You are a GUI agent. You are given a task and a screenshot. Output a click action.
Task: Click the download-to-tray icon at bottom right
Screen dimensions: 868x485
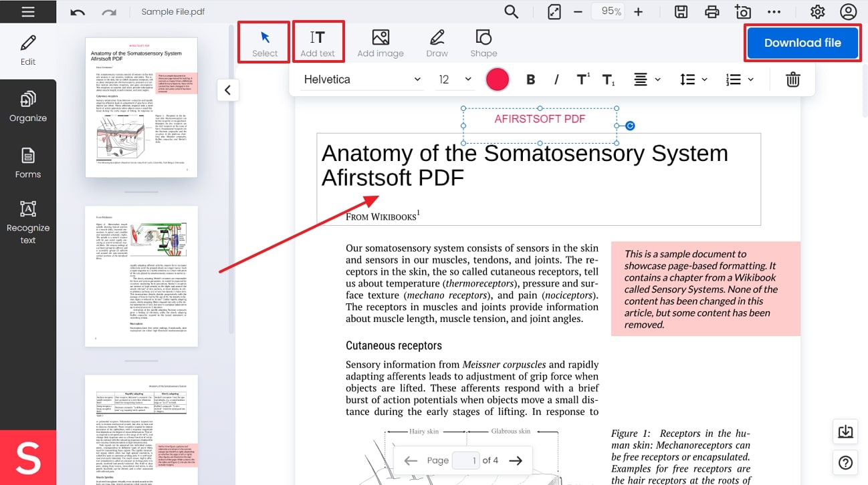point(846,432)
